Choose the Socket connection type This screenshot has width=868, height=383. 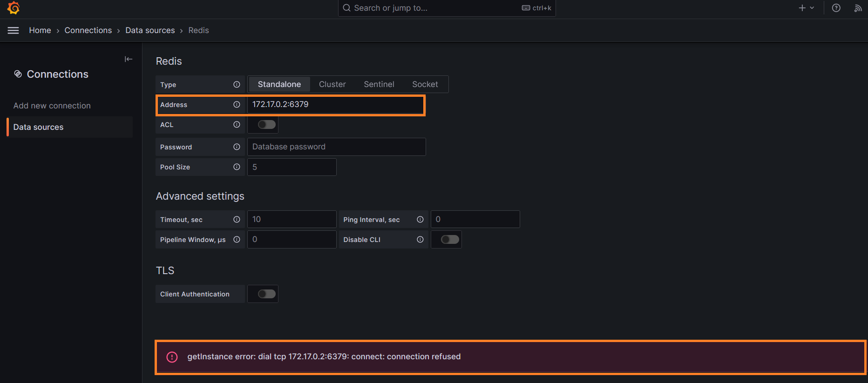click(425, 84)
